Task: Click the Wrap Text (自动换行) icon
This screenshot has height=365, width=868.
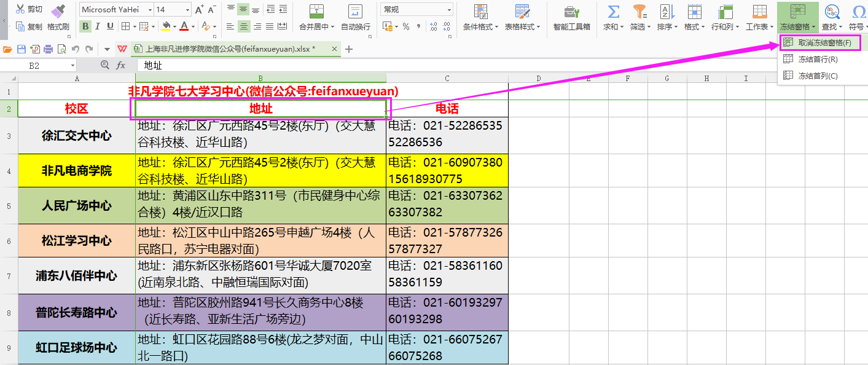Action: pyautogui.click(x=355, y=11)
